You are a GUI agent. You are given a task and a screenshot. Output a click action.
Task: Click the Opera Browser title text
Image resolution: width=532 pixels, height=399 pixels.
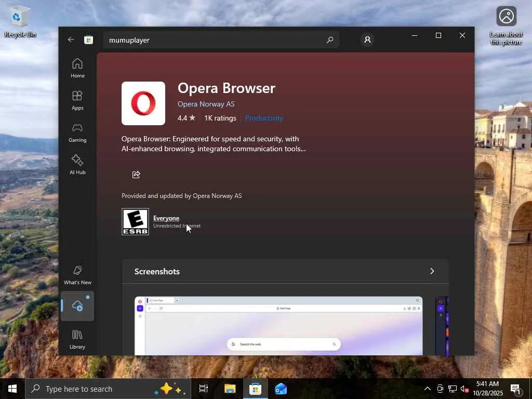pyautogui.click(x=227, y=88)
